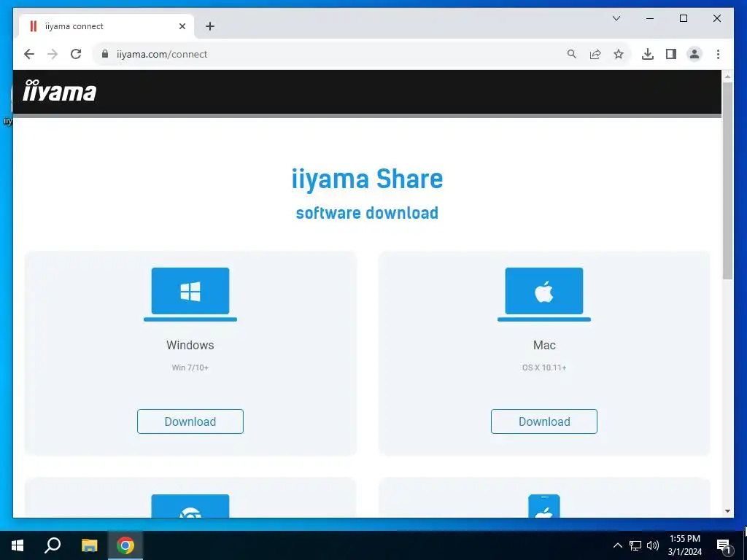The height and width of the screenshot is (560, 747).
Task: Click the 'software download' subheading
Action: click(x=368, y=213)
